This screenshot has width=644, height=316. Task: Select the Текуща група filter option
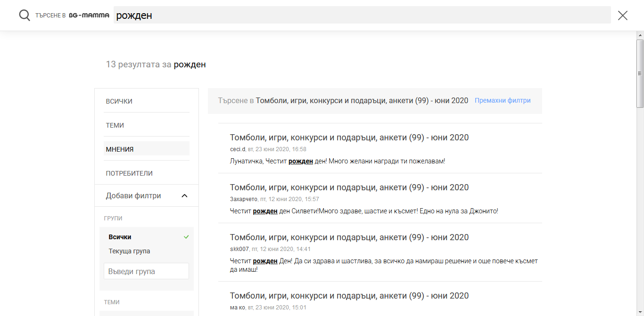click(x=129, y=251)
